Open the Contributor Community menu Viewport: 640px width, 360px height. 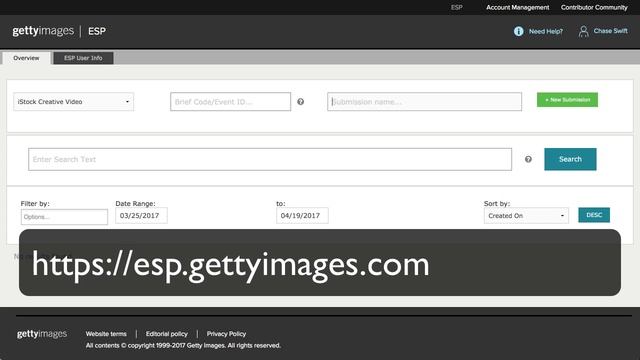click(x=594, y=7)
